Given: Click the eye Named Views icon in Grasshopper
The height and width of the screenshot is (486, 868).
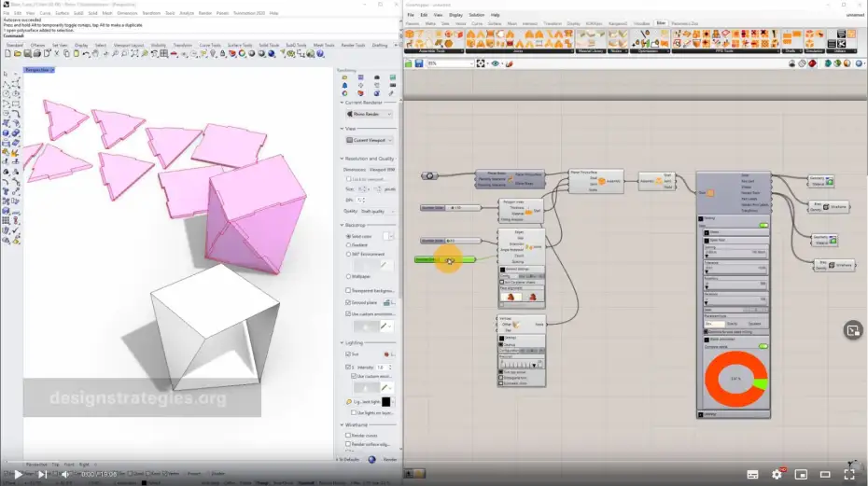Looking at the screenshot, I should point(496,63).
